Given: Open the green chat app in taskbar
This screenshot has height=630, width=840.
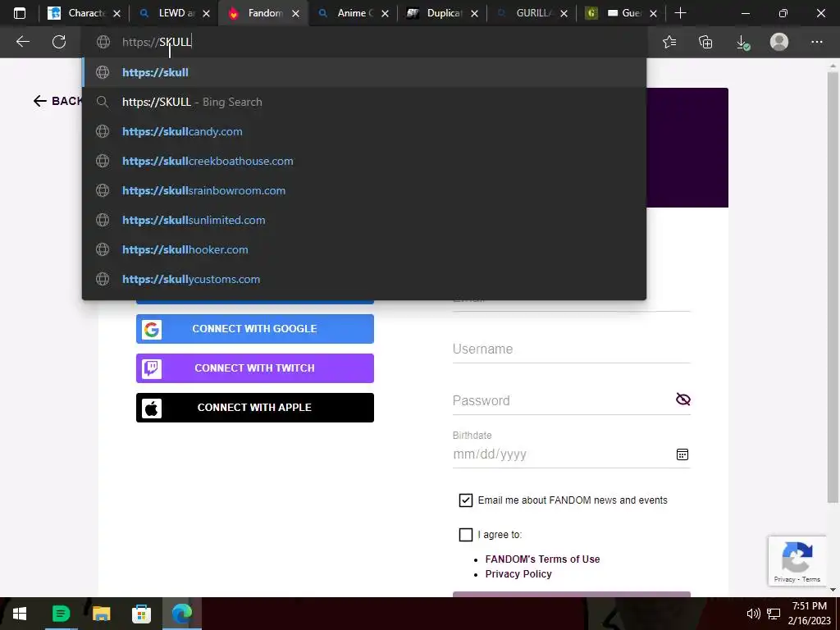Looking at the screenshot, I should tap(61, 614).
